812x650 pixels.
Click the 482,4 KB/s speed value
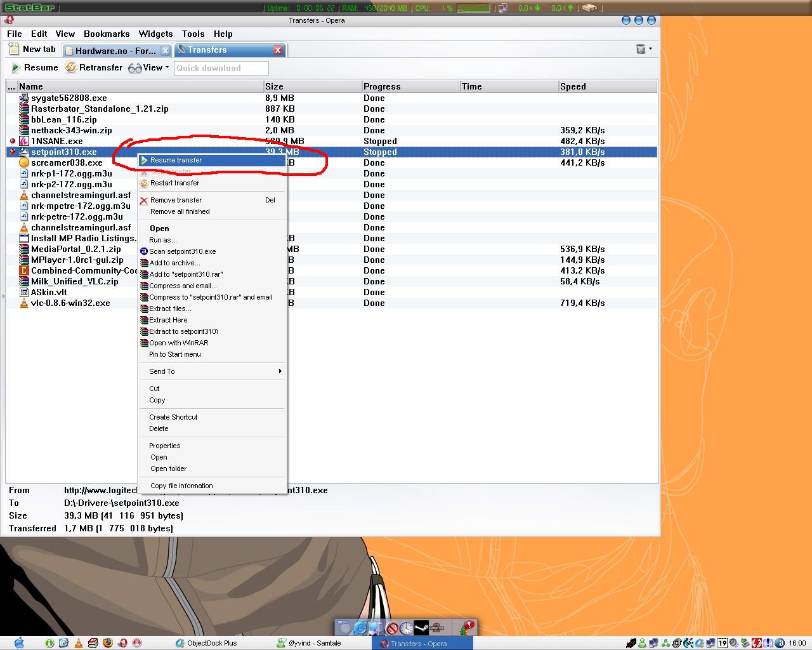(x=582, y=141)
